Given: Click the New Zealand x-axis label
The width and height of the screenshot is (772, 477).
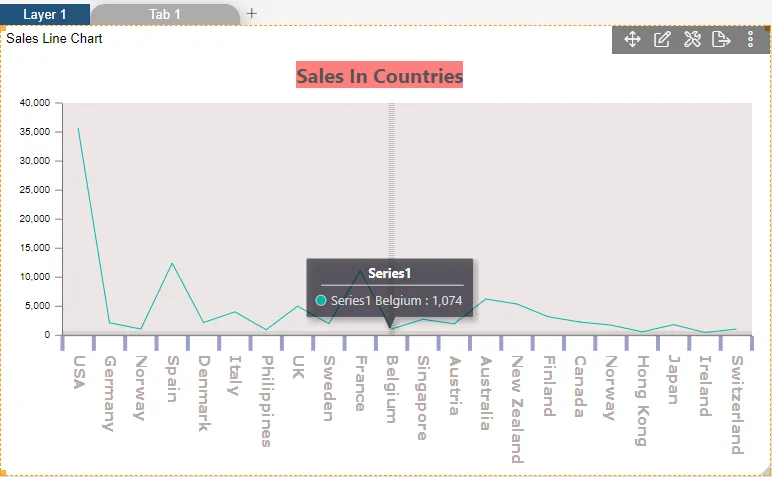Looking at the screenshot, I should coord(516,408).
